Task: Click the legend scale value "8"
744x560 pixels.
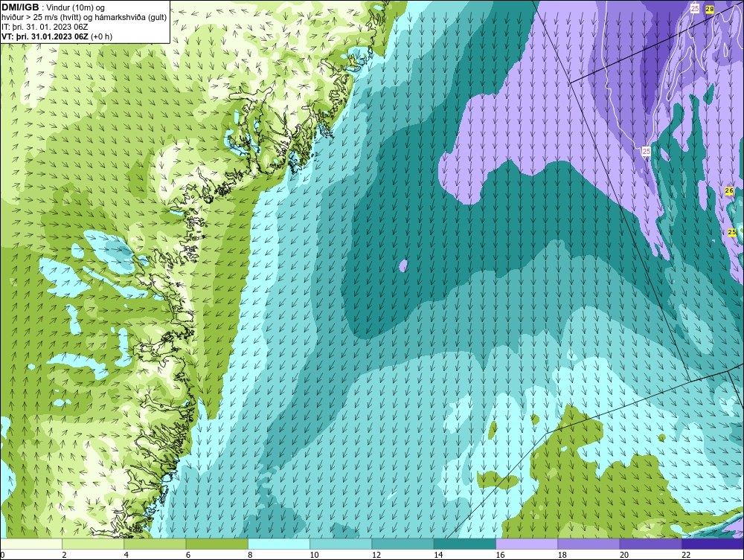Action: coord(250,555)
